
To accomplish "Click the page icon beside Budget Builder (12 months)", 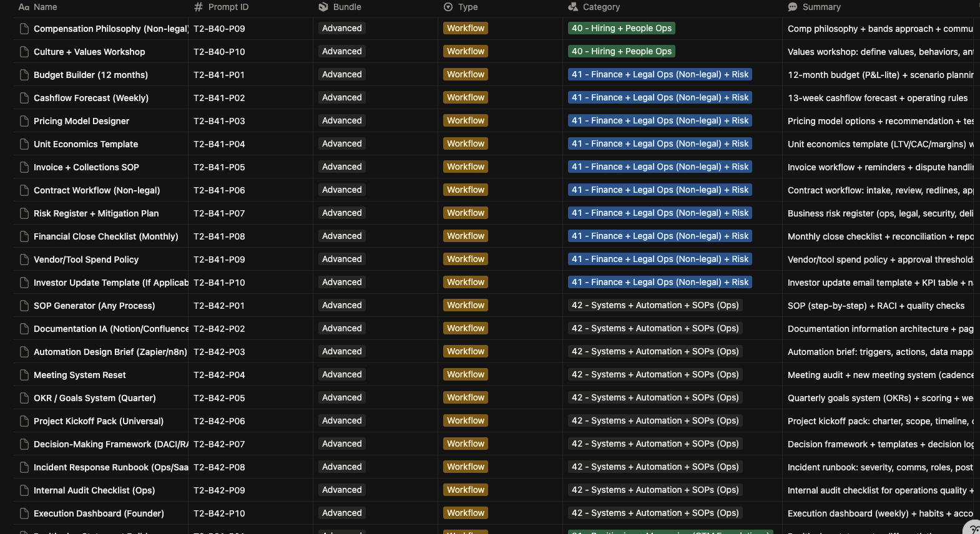I will point(24,75).
